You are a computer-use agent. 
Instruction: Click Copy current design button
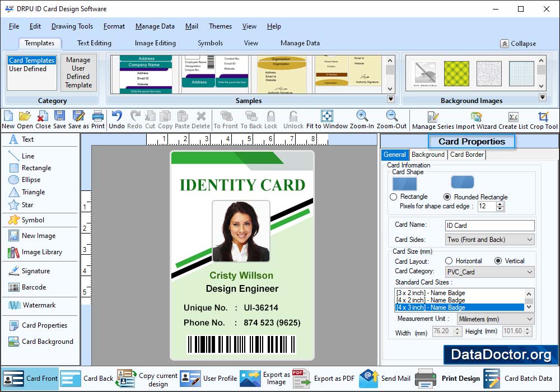pyautogui.click(x=147, y=379)
